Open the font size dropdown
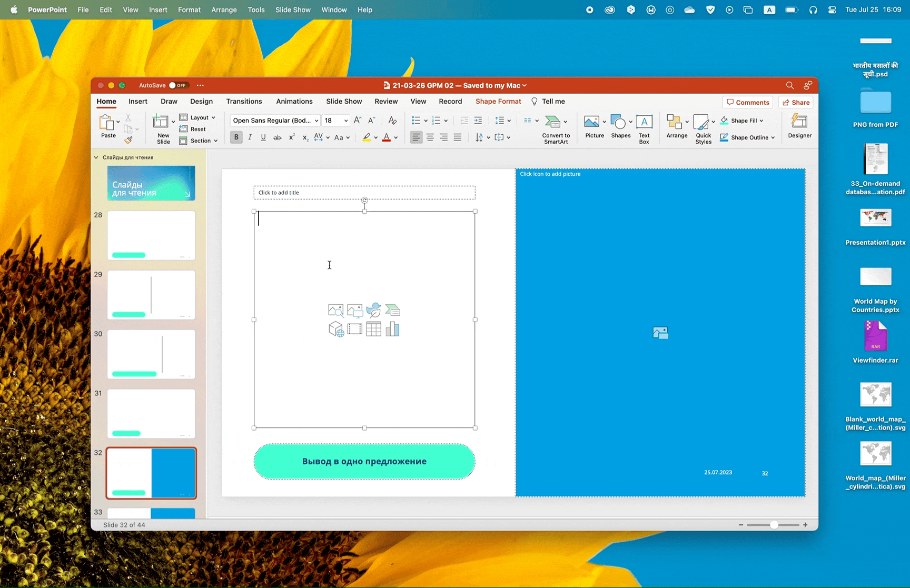Screen dimensions: 910x588 tap(345, 121)
